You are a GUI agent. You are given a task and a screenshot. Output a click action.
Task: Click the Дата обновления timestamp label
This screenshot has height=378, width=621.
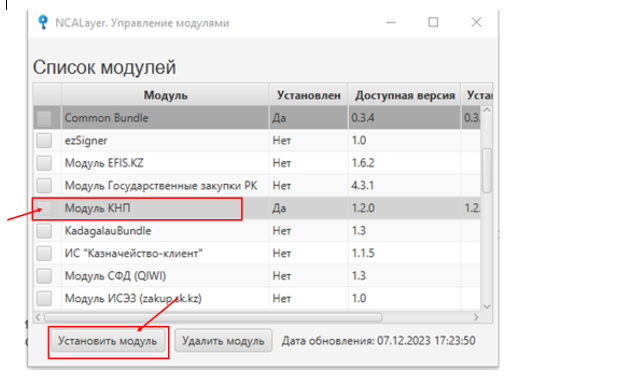(x=378, y=341)
